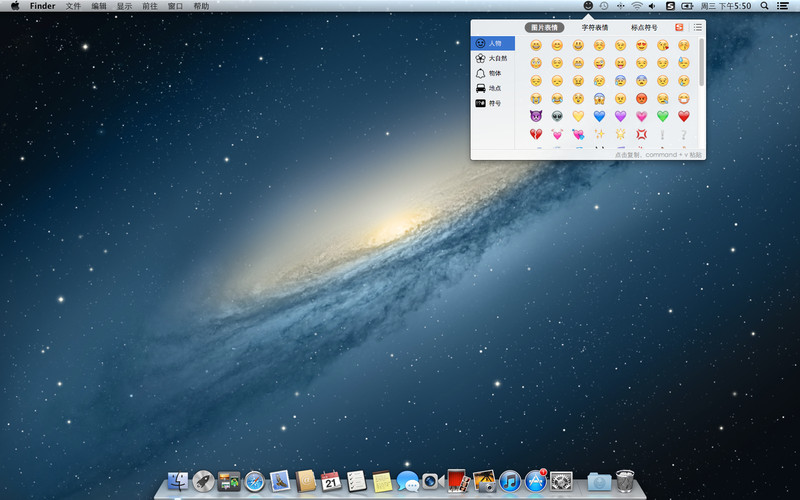
Task: Open the 文件 (File) menu
Action: pos(74,6)
